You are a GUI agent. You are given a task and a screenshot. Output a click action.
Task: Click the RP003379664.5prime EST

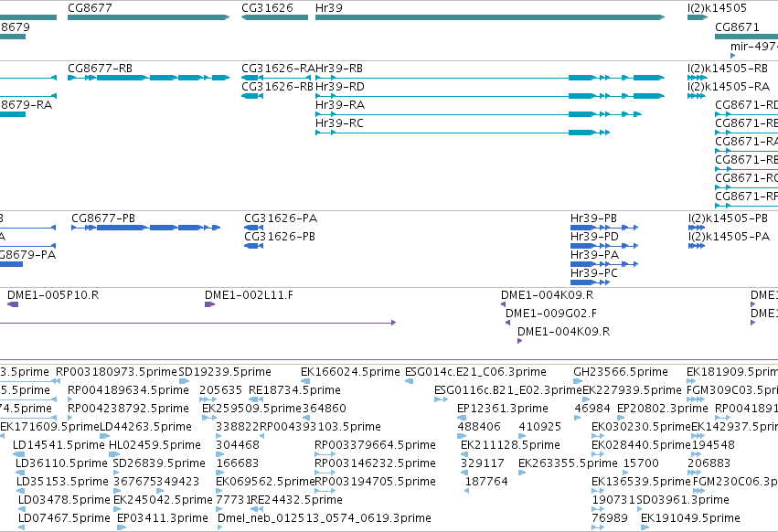click(x=375, y=446)
